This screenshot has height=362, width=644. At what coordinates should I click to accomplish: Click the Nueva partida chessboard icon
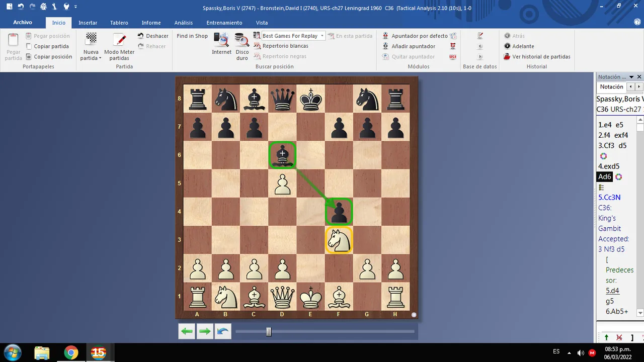pyautogui.click(x=91, y=39)
